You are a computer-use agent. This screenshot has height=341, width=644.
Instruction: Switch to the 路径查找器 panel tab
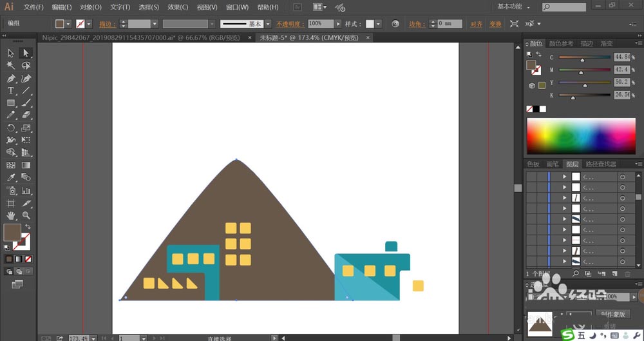[x=601, y=164]
